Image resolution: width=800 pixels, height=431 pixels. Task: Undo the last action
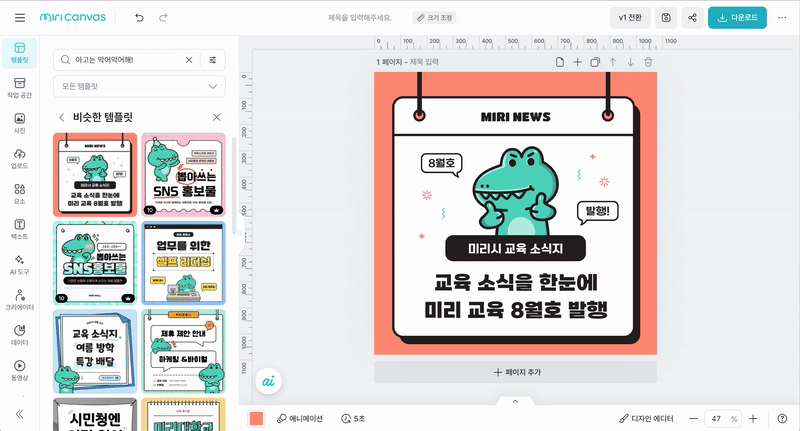click(x=139, y=18)
